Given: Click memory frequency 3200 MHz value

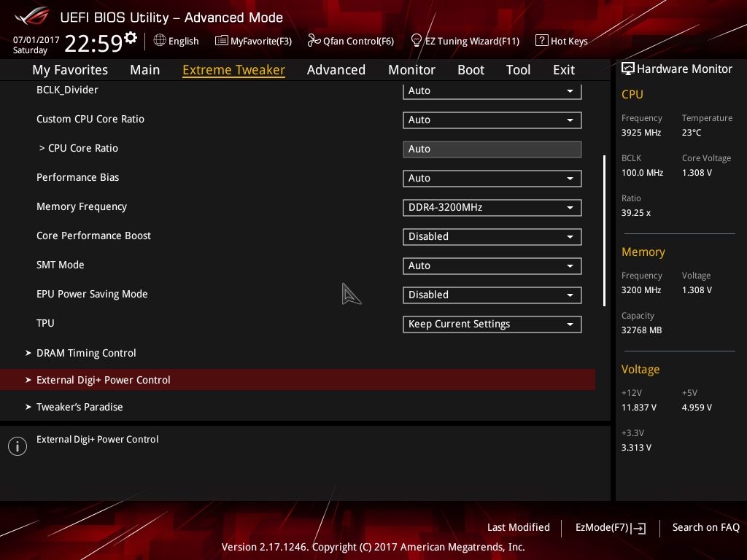Looking at the screenshot, I should pos(641,290).
